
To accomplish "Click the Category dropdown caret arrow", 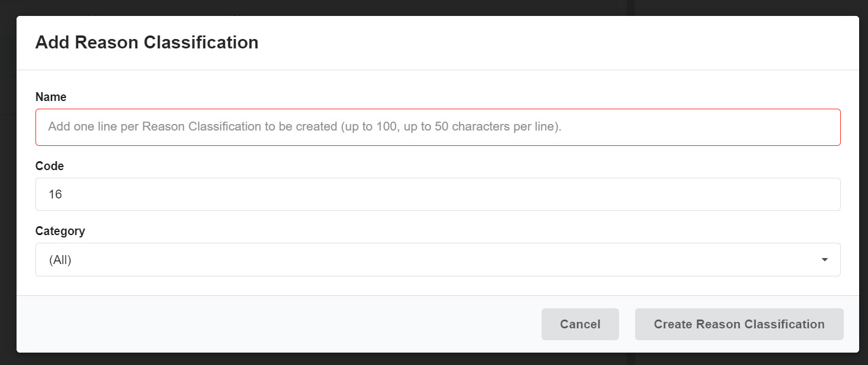I will [x=824, y=260].
